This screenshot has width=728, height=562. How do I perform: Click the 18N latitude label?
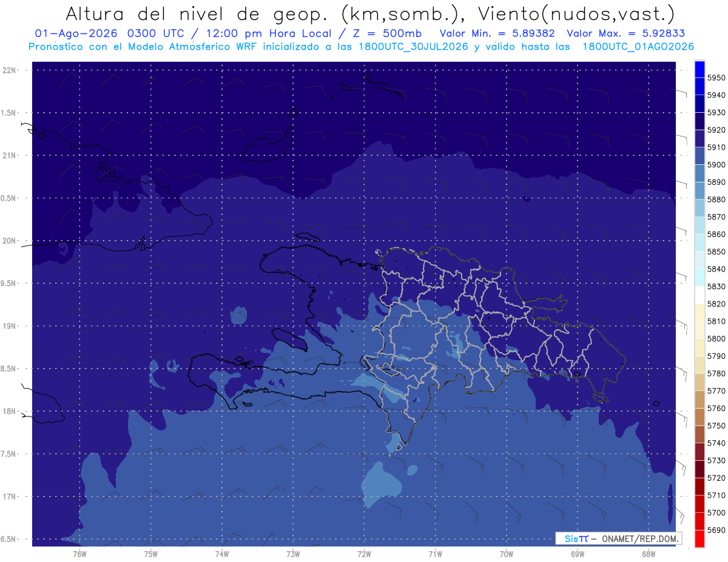10,412
